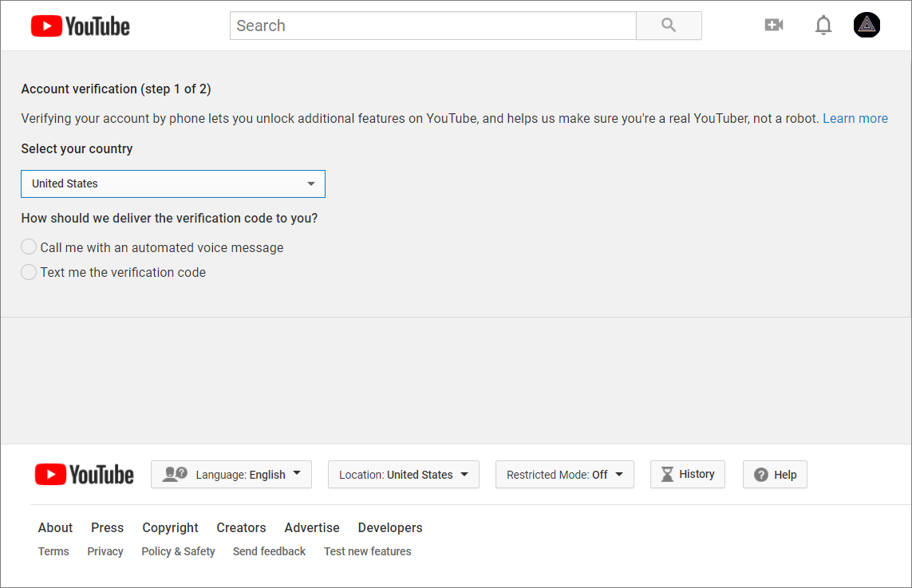Open the Copyright section
The width and height of the screenshot is (912, 588).
(x=170, y=527)
